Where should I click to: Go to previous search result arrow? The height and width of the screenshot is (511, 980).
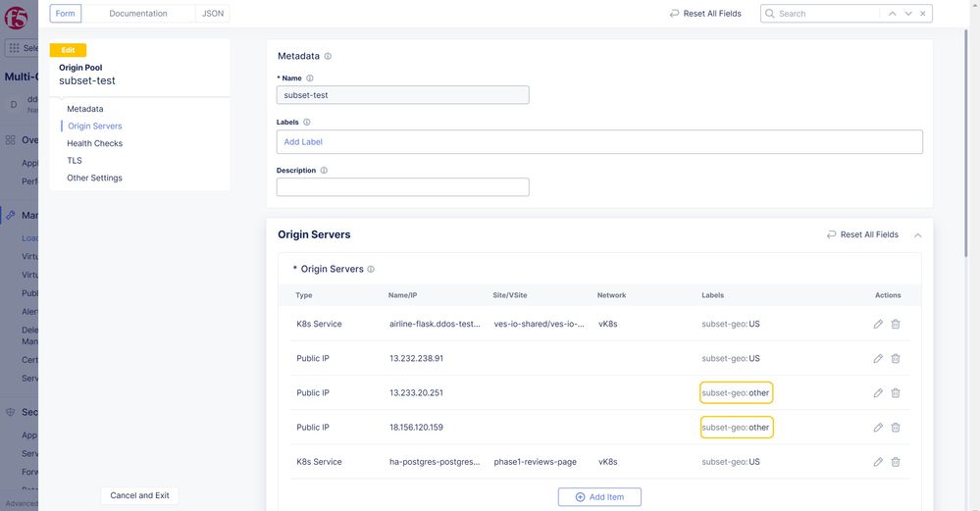pos(892,14)
